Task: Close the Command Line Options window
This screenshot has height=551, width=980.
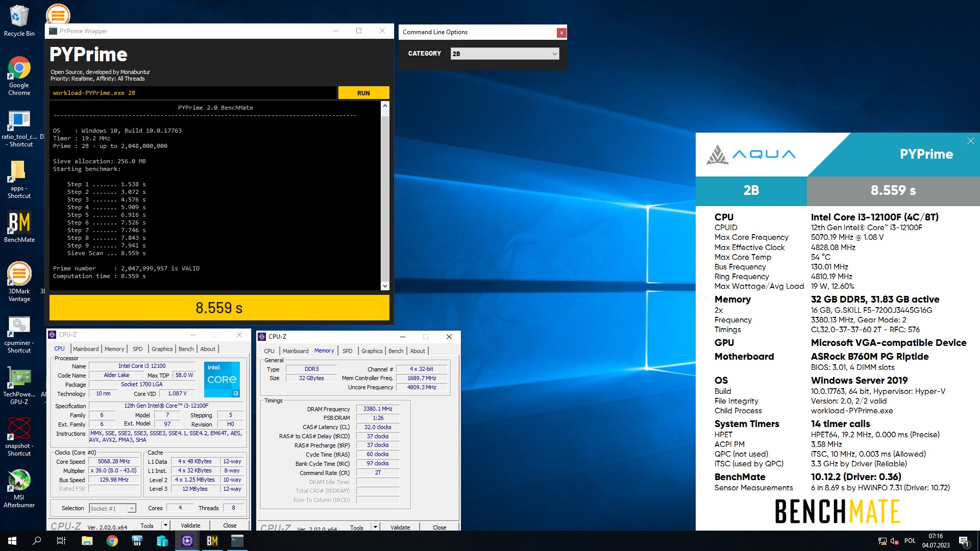Action: coord(561,33)
